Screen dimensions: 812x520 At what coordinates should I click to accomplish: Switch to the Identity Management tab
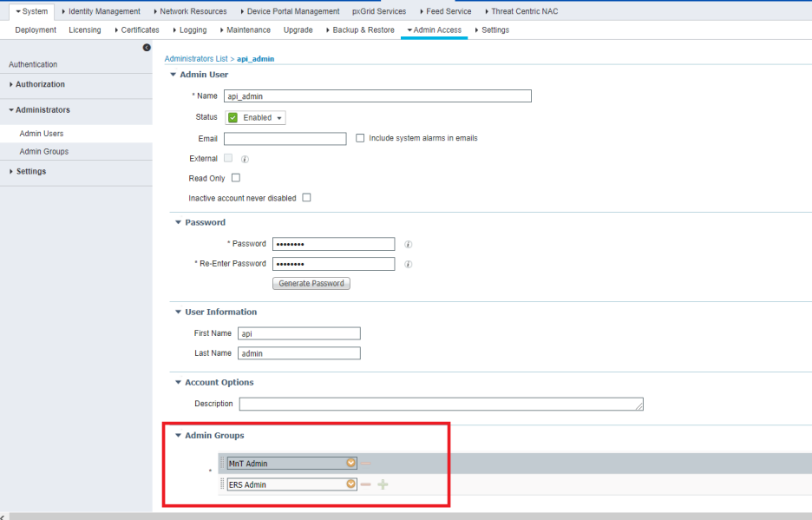[104, 11]
